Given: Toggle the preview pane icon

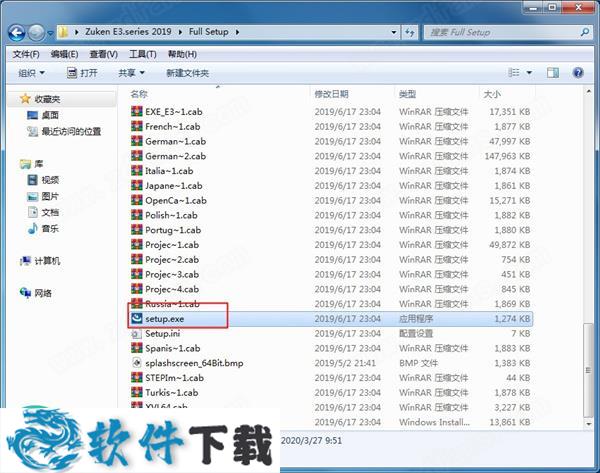Looking at the screenshot, I should pyautogui.click(x=553, y=72).
